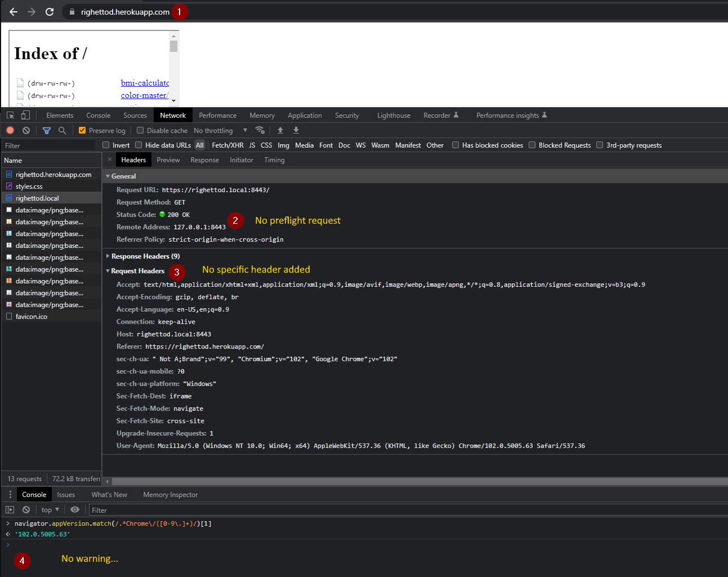This screenshot has height=577, width=728.
Task: Toggle the device emulation toolbar
Action: [25, 114]
